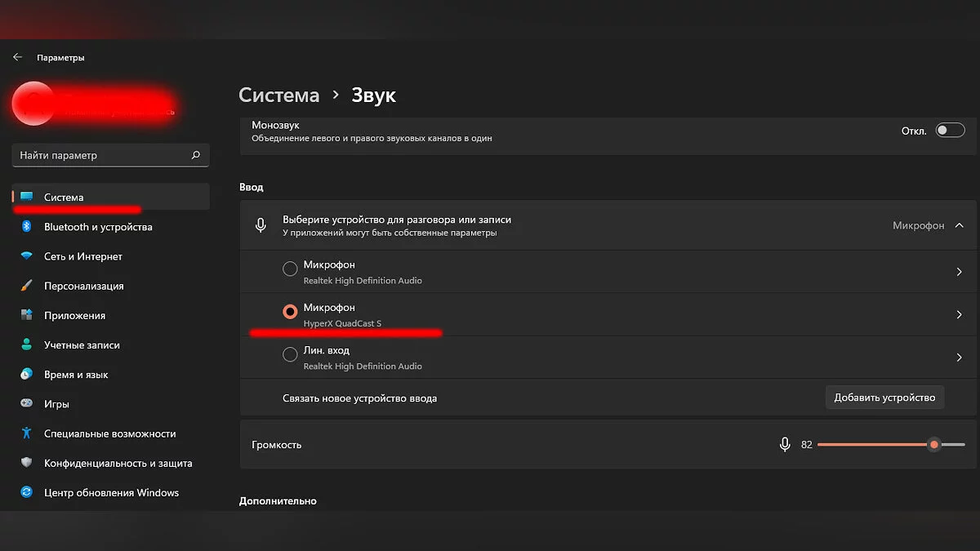The height and width of the screenshot is (551, 980).
Task: Open Лин. вход device properties chevron
Action: pos(959,357)
